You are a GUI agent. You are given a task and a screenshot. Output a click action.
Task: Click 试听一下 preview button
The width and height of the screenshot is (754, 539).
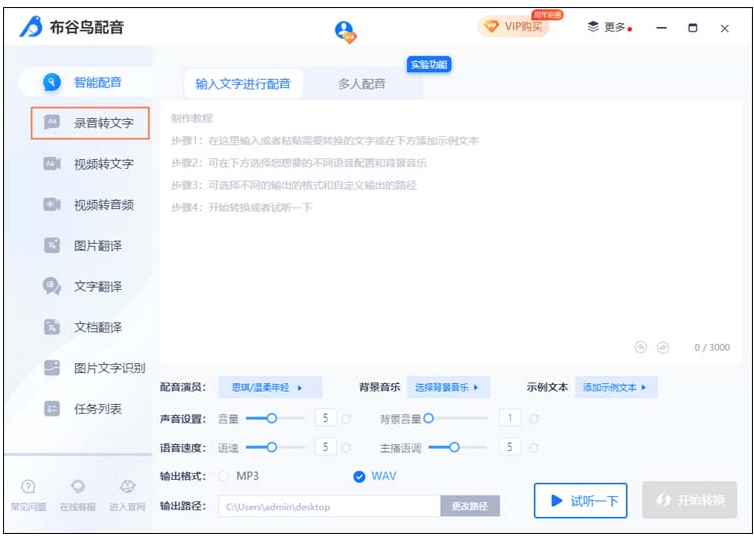tap(580, 501)
